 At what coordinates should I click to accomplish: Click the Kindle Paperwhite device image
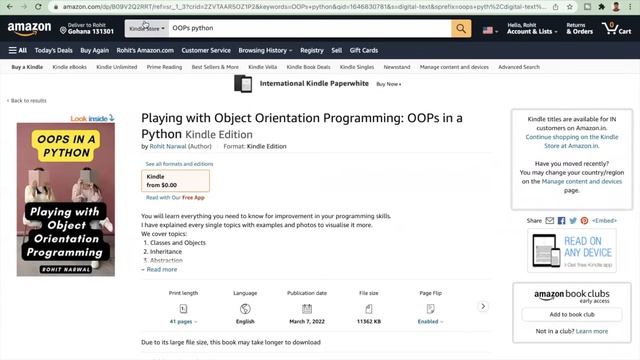243,84
